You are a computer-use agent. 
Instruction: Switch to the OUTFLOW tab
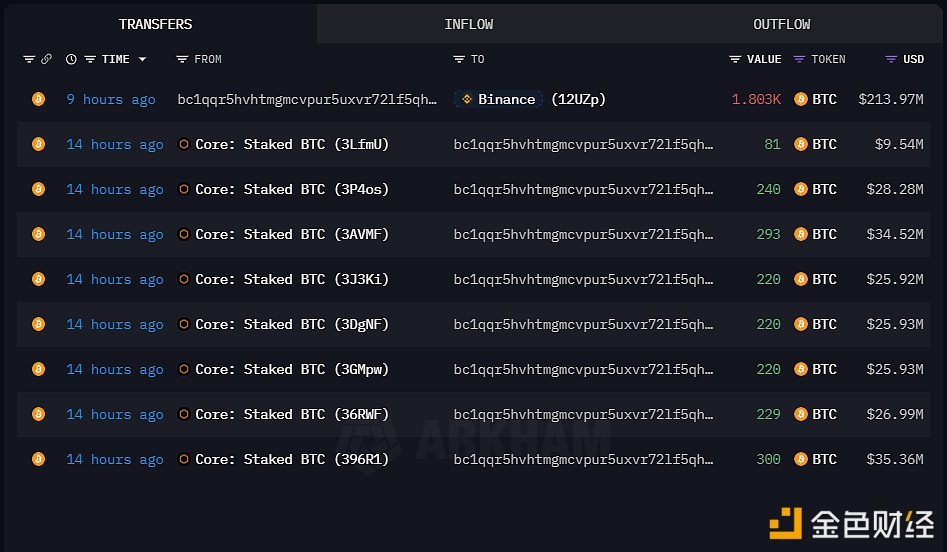(782, 24)
